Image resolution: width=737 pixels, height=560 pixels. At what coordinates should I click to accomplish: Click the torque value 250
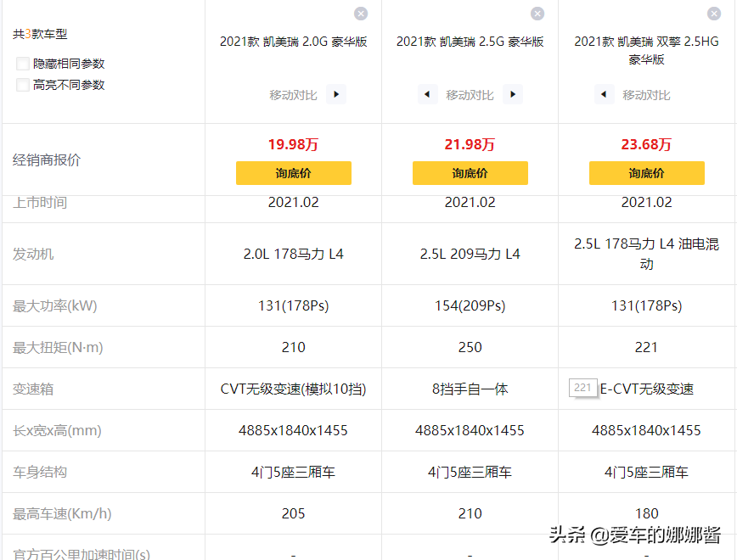(x=470, y=348)
